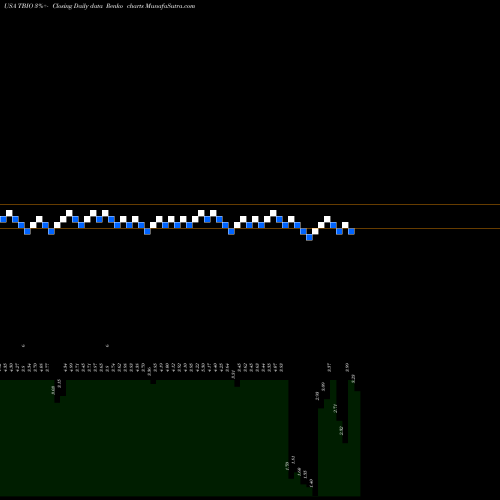Click the volume label '2.77'
This screenshot has height=500, width=500.
point(336,408)
